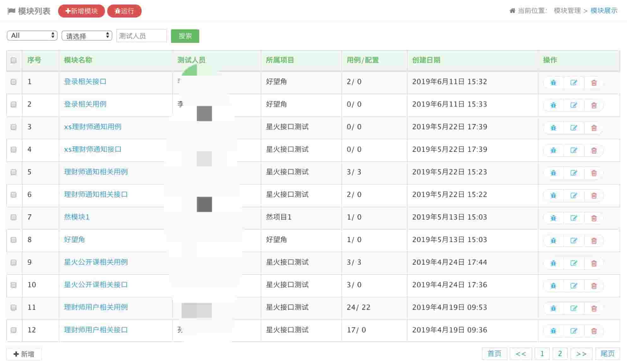Edit the 登录相关用例 module row
Image resolution: width=627 pixels, height=364 pixels.
[x=573, y=105]
